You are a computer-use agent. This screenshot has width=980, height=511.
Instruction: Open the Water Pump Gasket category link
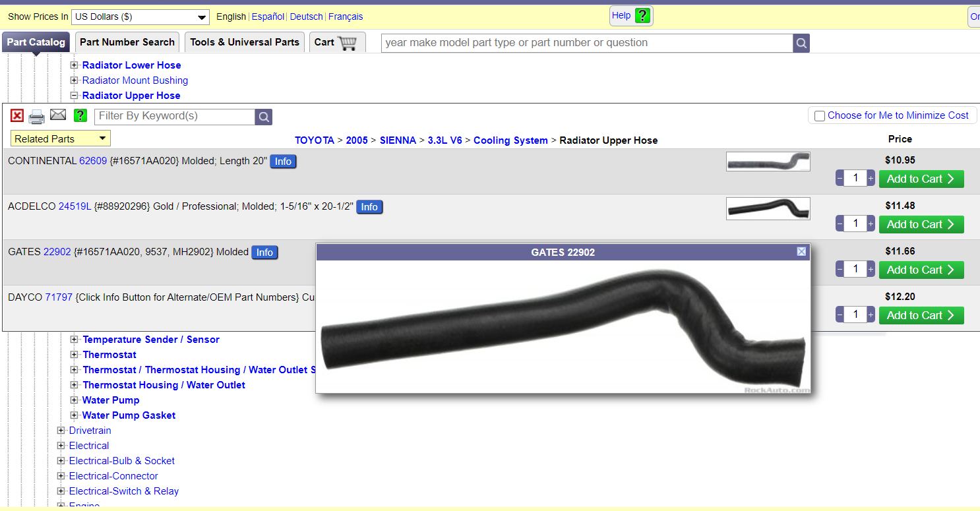(129, 415)
